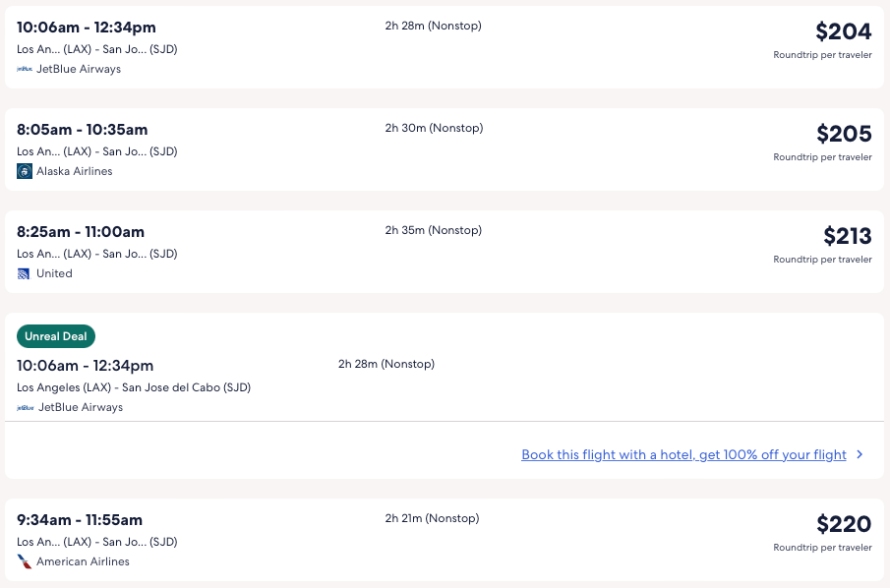Click the 2h 30m (Nonstop) duration text
This screenshot has width=890, height=588.
tap(434, 128)
